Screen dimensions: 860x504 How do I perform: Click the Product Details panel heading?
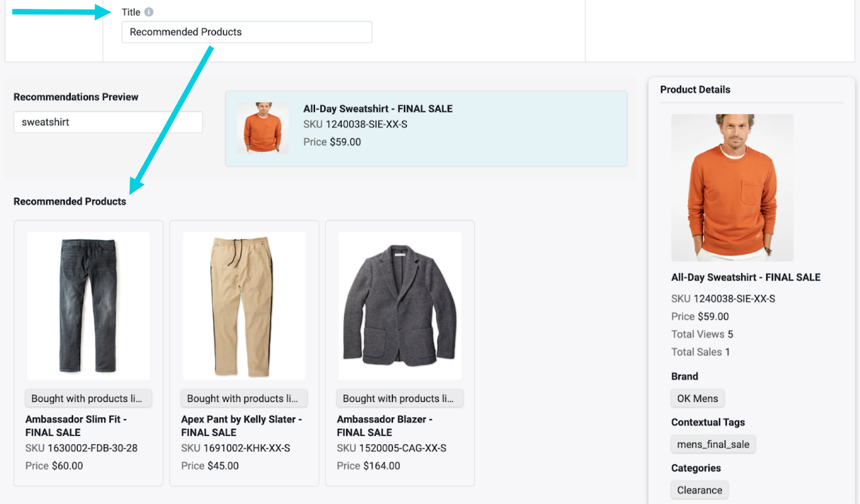(695, 89)
